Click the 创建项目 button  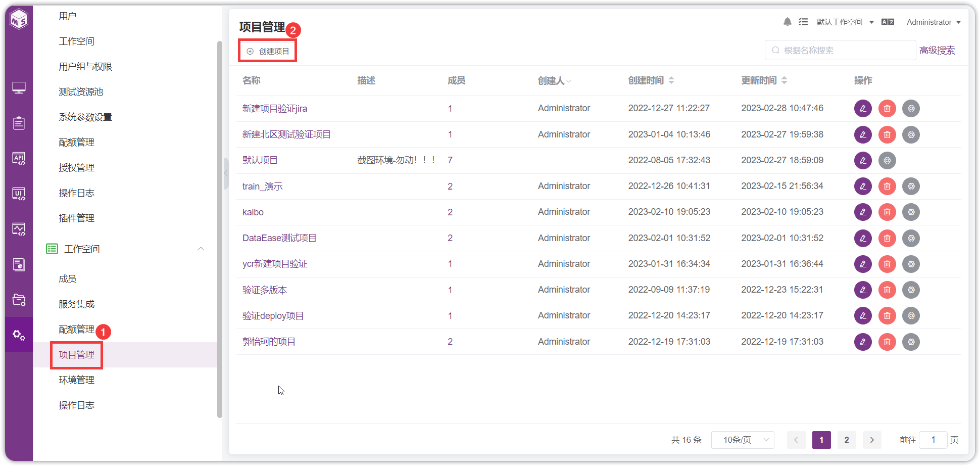267,51
